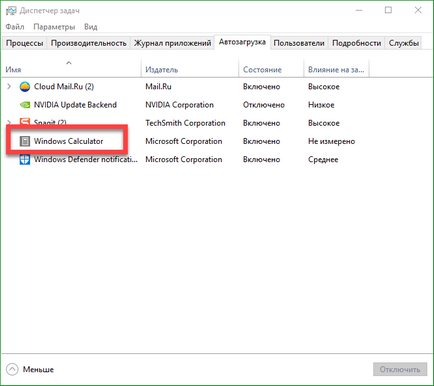The width and height of the screenshot is (434, 386).
Task: Switch to the Подробности tab
Action: (356, 43)
